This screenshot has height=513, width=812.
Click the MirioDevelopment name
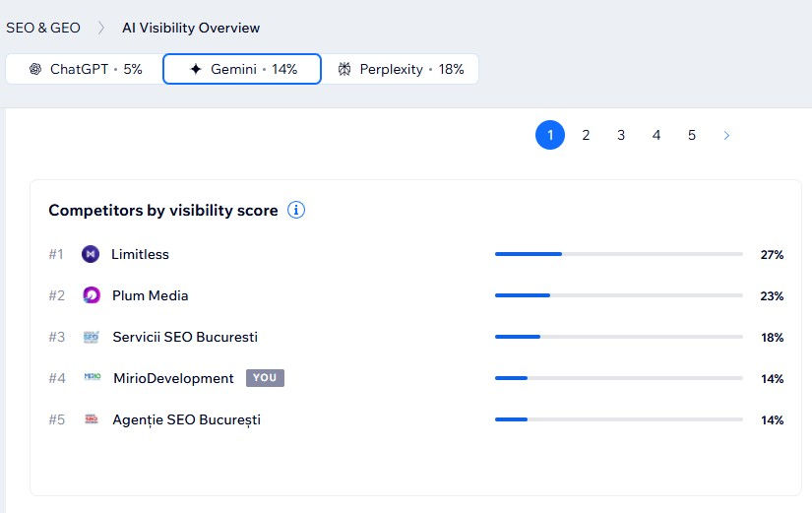point(173,378)
